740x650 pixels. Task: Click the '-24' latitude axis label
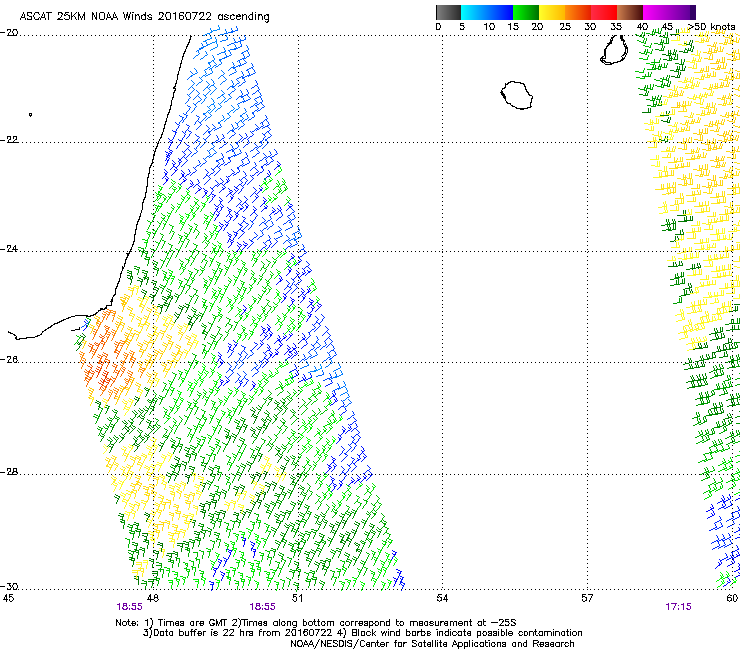pos(9,249)
